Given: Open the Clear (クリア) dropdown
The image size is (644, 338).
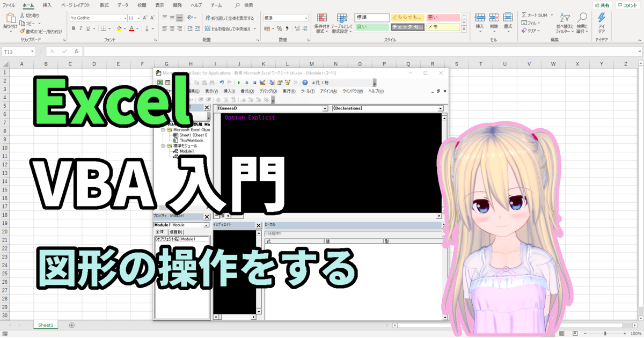Looking at the screenshot, I should (x=530, y=31).
